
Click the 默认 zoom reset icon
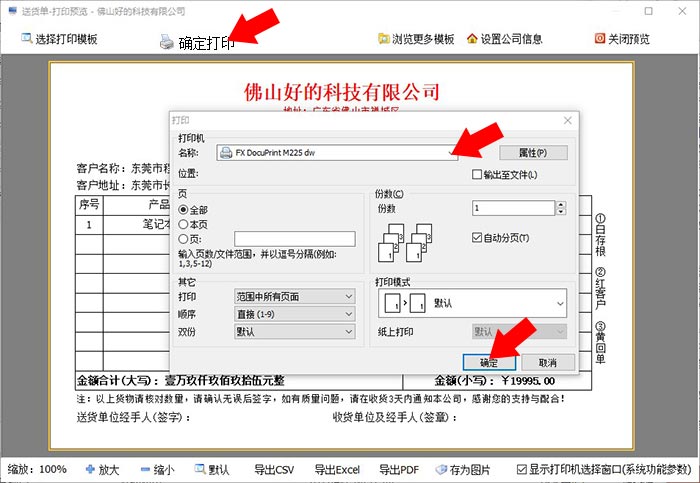point(200,469)
